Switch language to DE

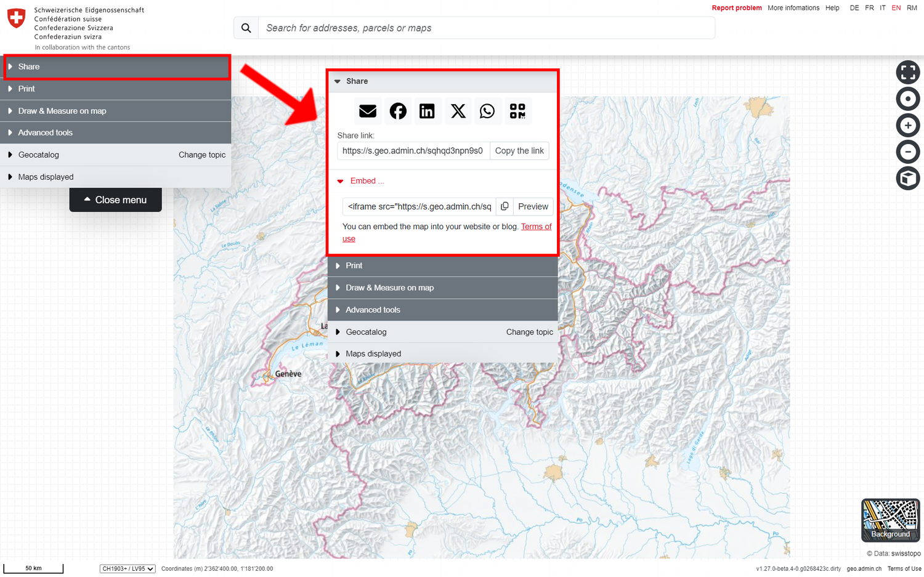(x=854, y=8)
